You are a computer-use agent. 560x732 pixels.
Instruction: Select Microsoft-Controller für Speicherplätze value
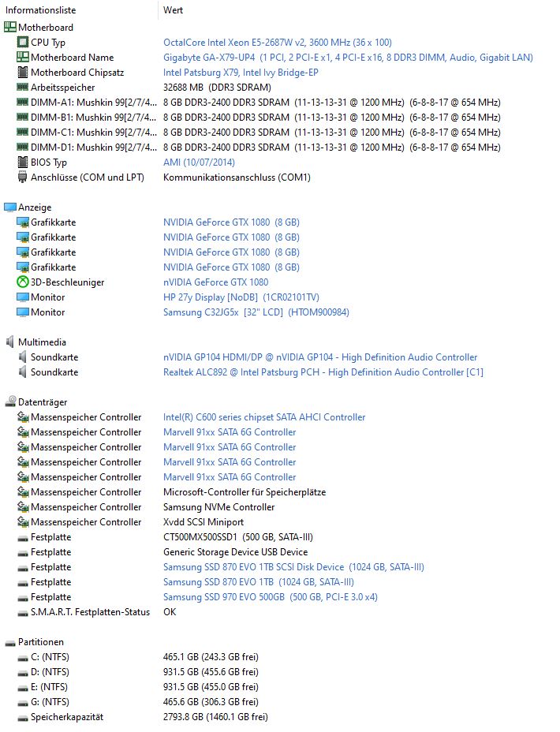coord(245,491)
